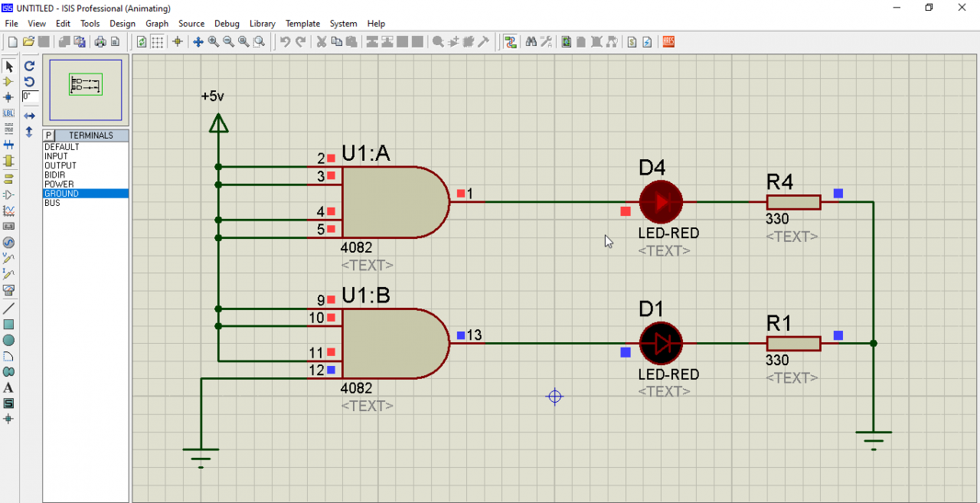Open the Library menu
This screenshot has width=980, height=503.
click(263, 24)
